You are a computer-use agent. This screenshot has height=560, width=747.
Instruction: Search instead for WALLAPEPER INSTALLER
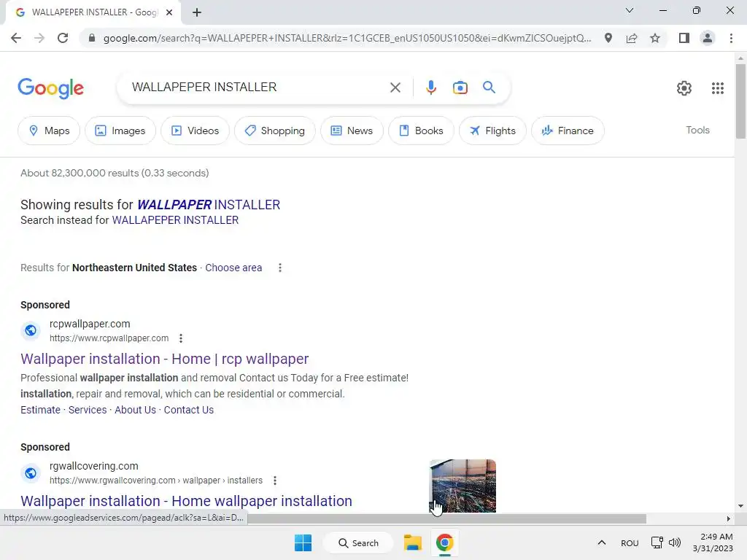pyautogui.click(x=175, y=220)
